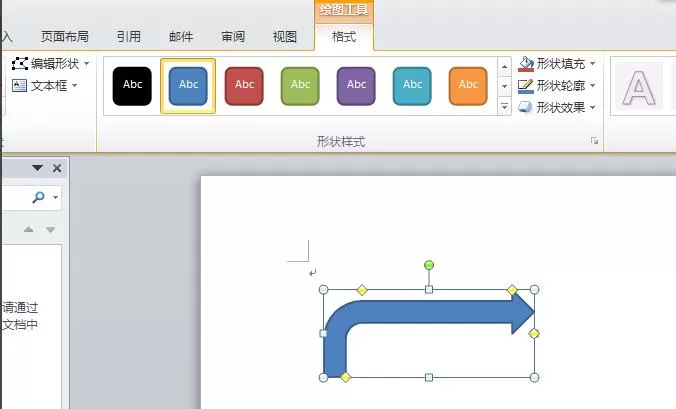This screenshot has width=676, height=409.
Task: Open the 形状填充 dropdown arrow
Action: tap(593, 64)
